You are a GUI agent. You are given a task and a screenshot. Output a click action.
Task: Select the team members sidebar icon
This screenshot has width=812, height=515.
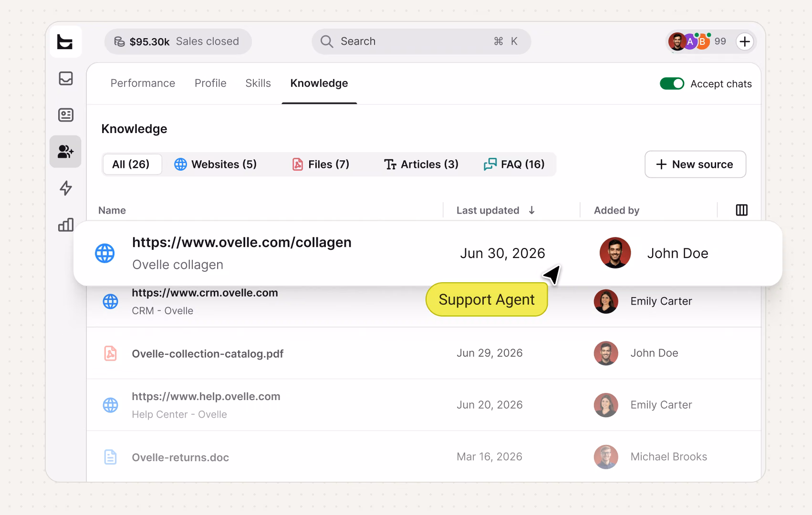65,152
